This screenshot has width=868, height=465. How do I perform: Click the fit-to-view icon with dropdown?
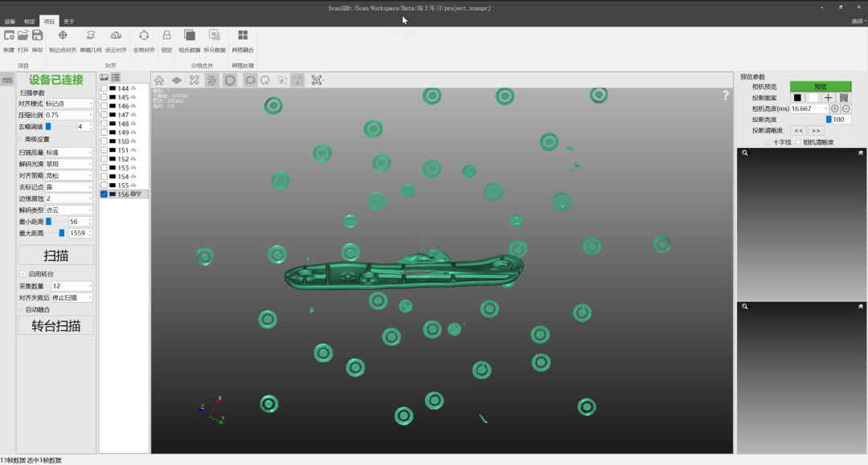pos(317,80)
